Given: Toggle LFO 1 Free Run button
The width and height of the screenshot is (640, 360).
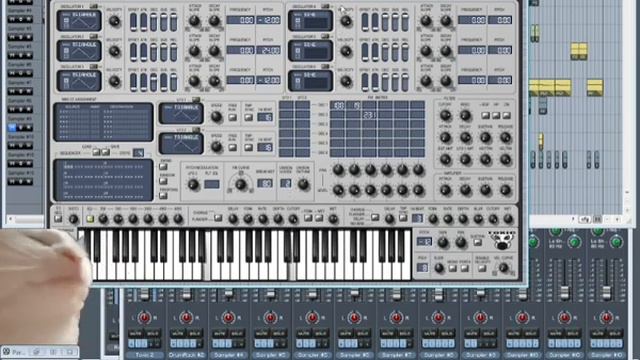Looking at the screenshot, I should 233,118.
